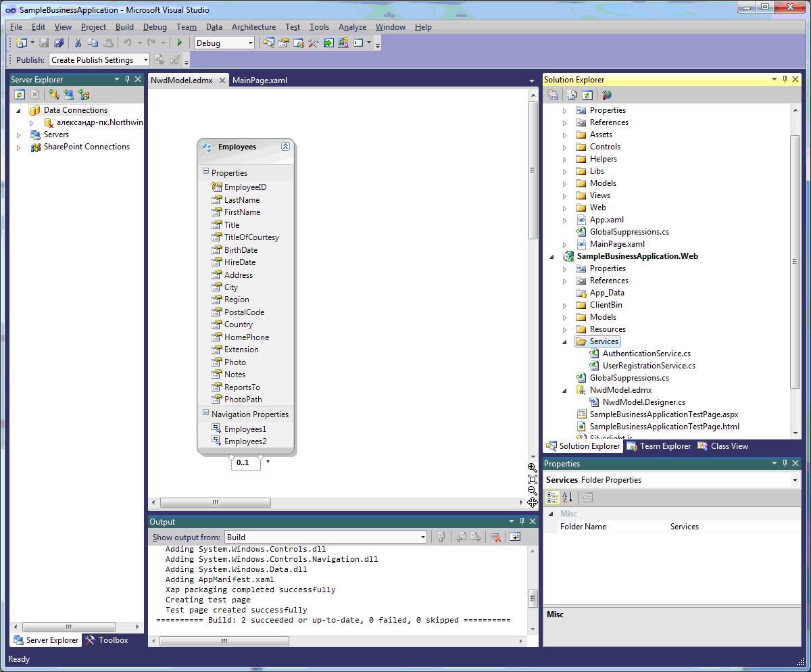This screenshot has width=811, height=672.
Task: Toggle auto-hide pin on Output panel
Action: 522,521
